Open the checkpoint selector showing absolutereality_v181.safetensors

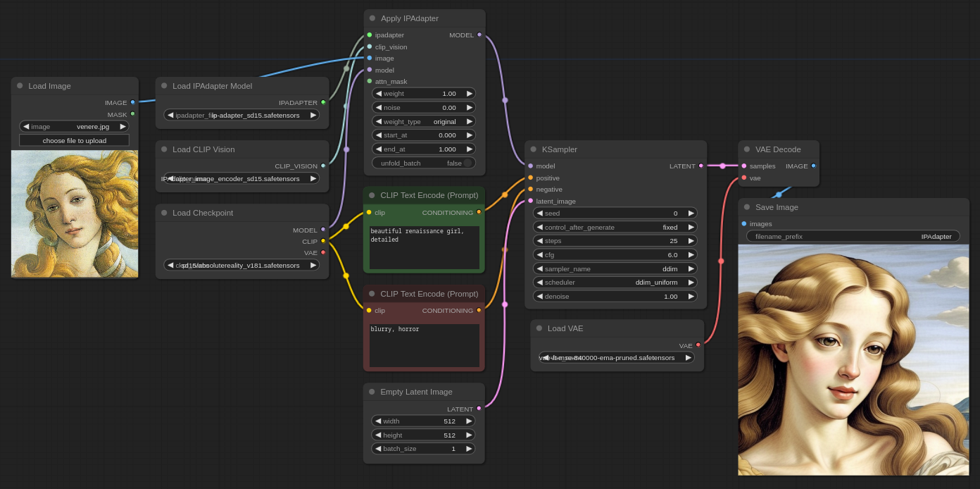click(x=242, y=265)
